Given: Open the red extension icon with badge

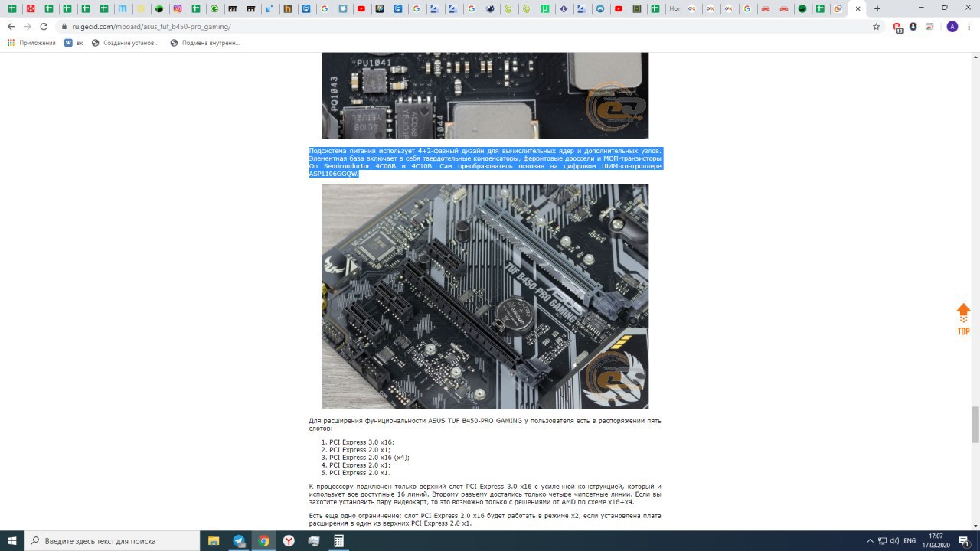Looking at the screenshot, I should click(897, 27).
